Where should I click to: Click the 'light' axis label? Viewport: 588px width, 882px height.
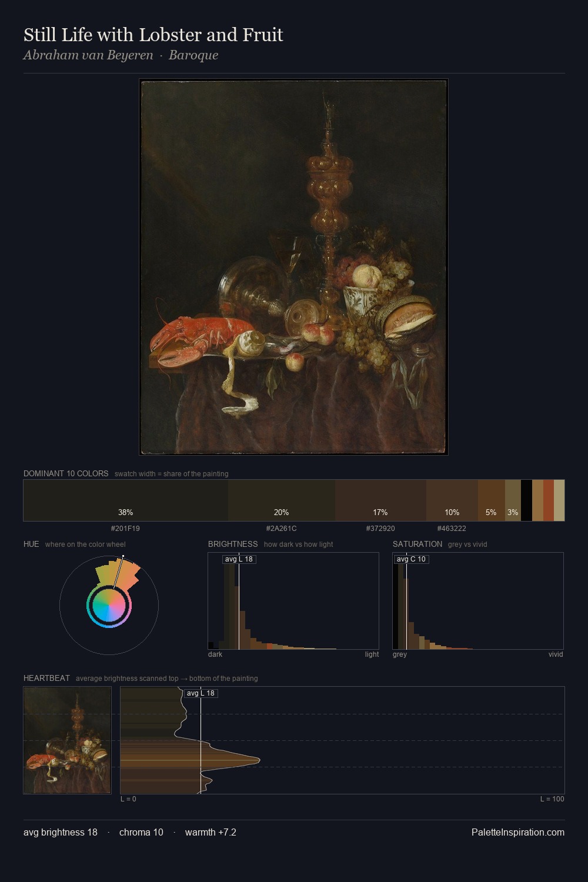click(372, 654)
